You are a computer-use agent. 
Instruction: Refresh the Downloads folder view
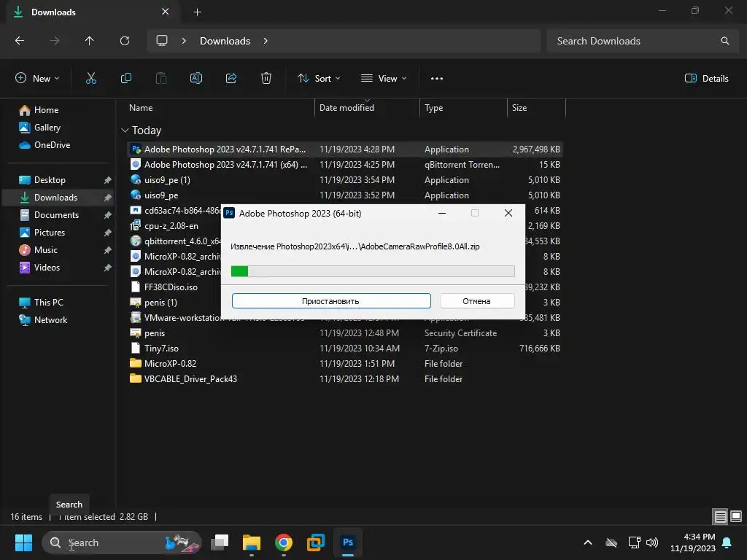coord(125,41)
